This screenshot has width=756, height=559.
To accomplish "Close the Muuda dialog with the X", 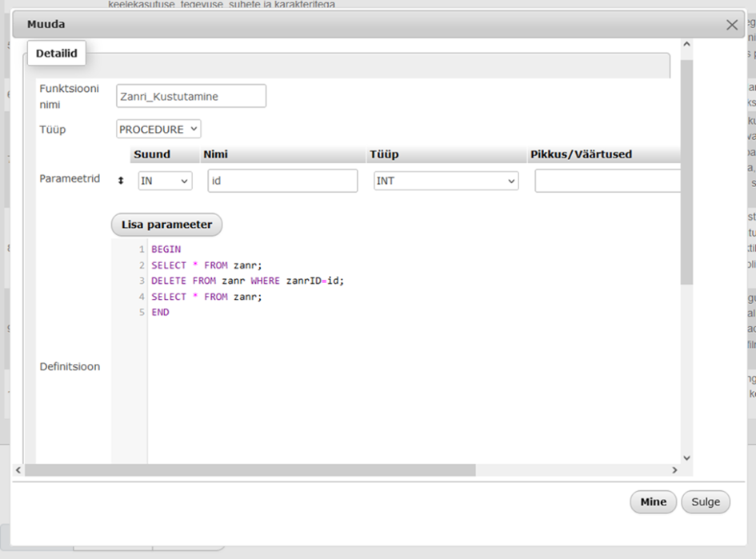I will (x=731, y=25).
